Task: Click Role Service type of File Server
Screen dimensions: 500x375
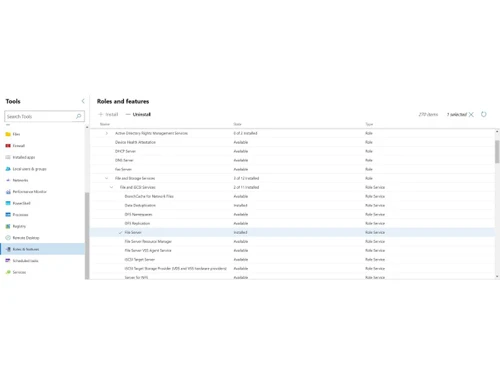Action: pos(375,232)
